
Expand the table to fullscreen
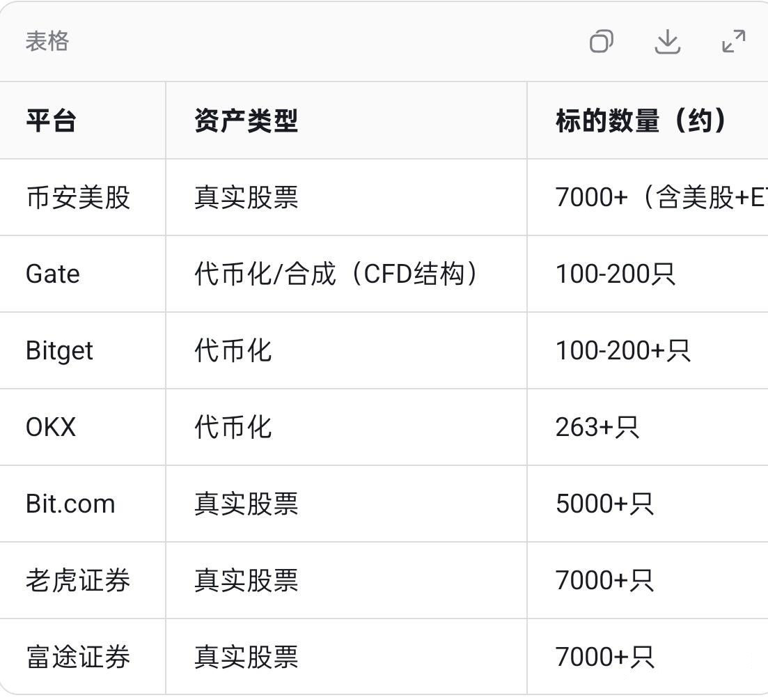tap(734, 41)
